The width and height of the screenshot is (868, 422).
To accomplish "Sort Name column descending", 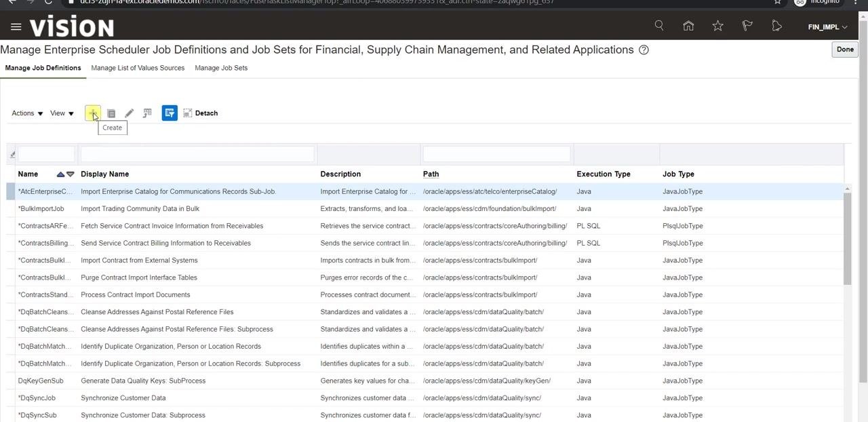I will (x=70, y=174).
